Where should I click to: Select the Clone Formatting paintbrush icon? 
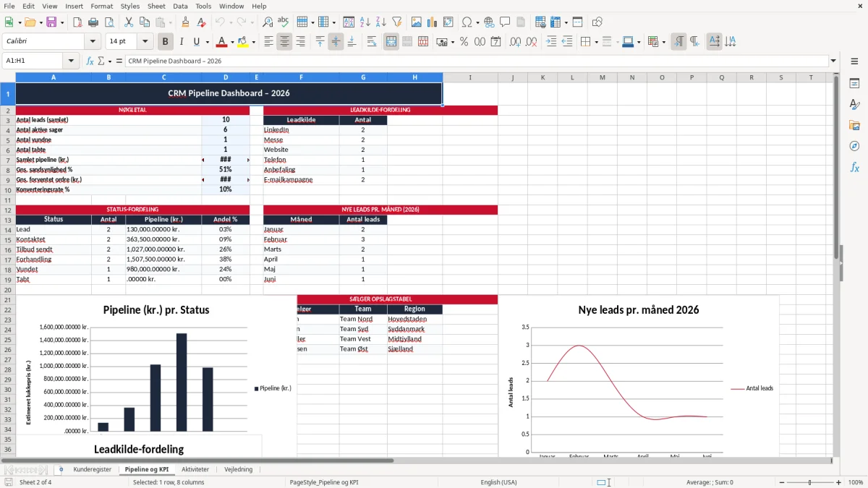[186, 22]
